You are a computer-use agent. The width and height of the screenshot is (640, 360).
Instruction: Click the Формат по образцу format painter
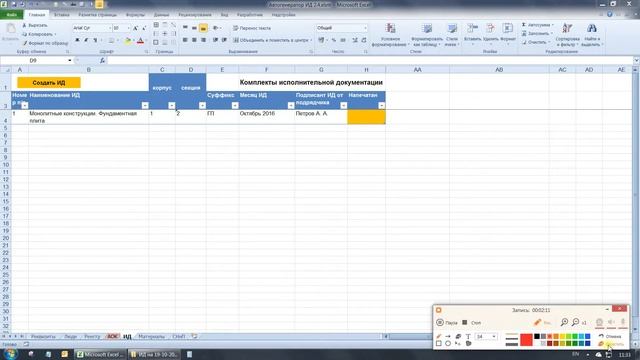[x=45, y=43]
